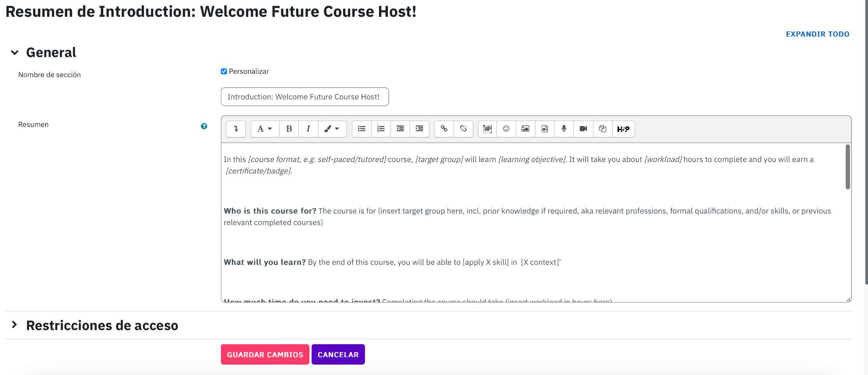Click the Expandir Todo link
Screen dimensions: 868x375
(818, 34)
